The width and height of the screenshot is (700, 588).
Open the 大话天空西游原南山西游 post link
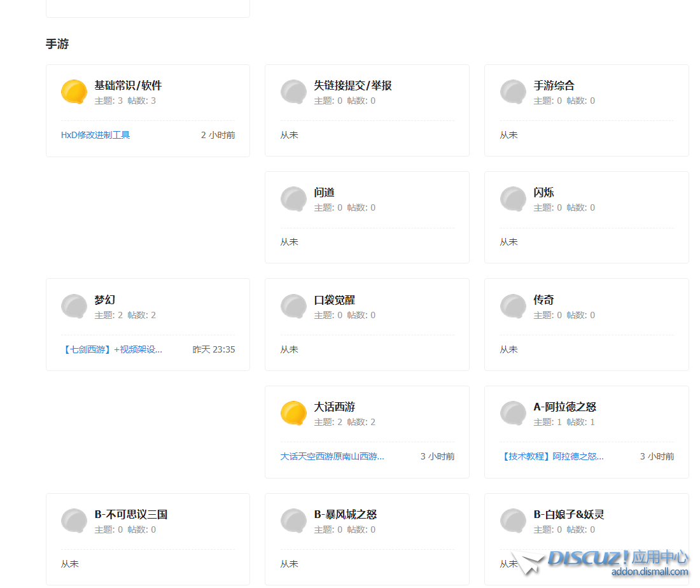click(x=332, y=456)
